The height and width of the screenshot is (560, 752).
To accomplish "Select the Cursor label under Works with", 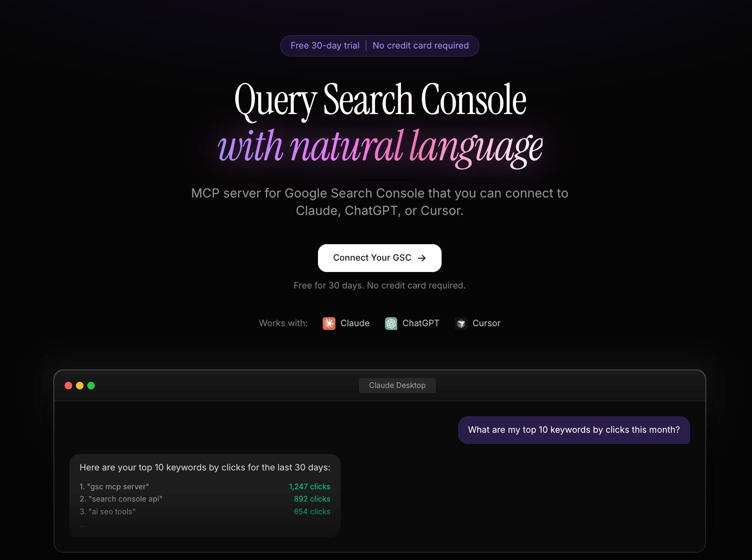I will tap(486, 323).
